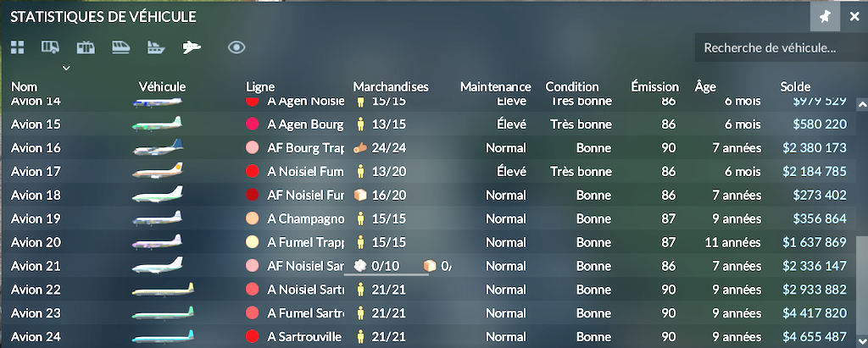Click the Avion 16 aircraft thumbnail
868x348 pixels.
pos(158,148)
